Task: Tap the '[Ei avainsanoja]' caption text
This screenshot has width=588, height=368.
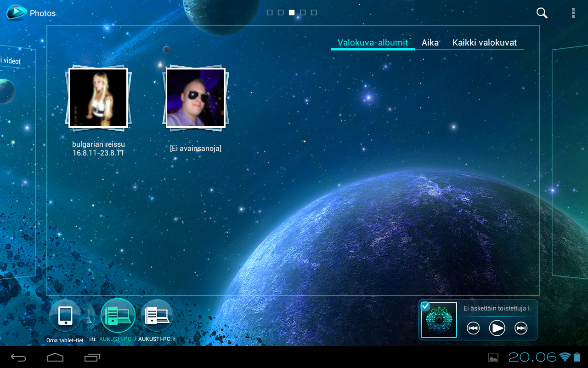Action: (x=196, y=148)
